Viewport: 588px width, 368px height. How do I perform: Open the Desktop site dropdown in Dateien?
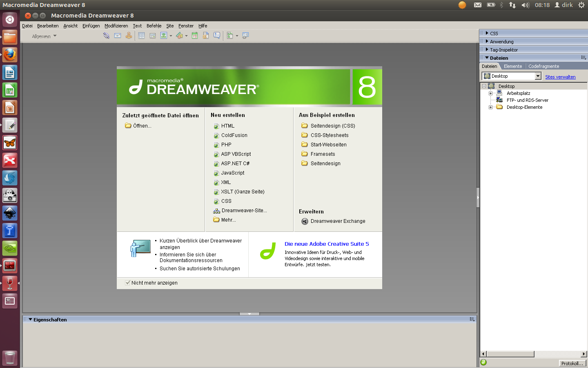(538, 76)
